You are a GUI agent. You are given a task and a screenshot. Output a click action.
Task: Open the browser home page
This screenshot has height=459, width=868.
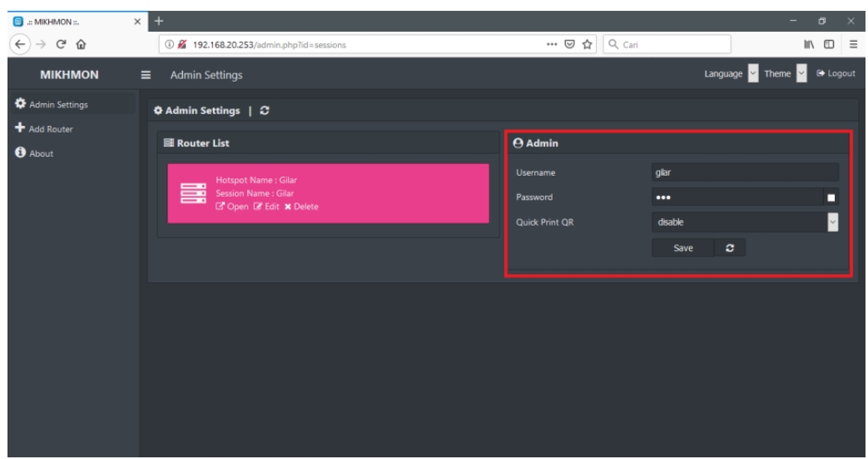(x=81, y=44)
